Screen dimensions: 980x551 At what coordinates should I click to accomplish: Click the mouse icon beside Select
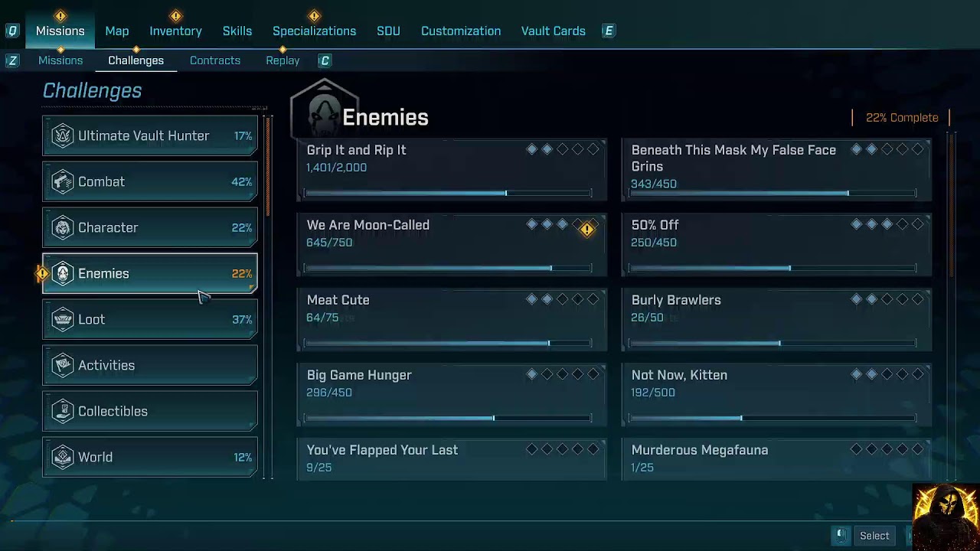click(840, 535)
